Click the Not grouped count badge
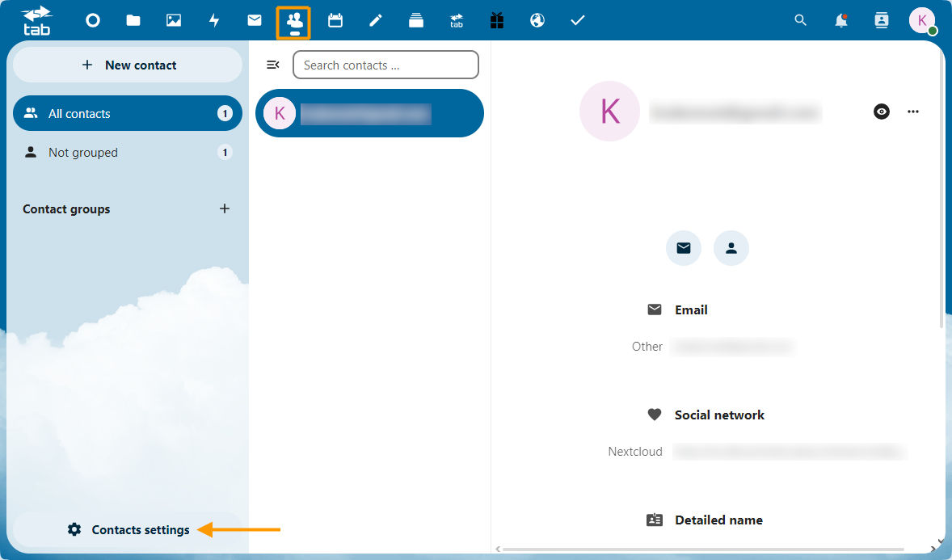 coord(225,153)
